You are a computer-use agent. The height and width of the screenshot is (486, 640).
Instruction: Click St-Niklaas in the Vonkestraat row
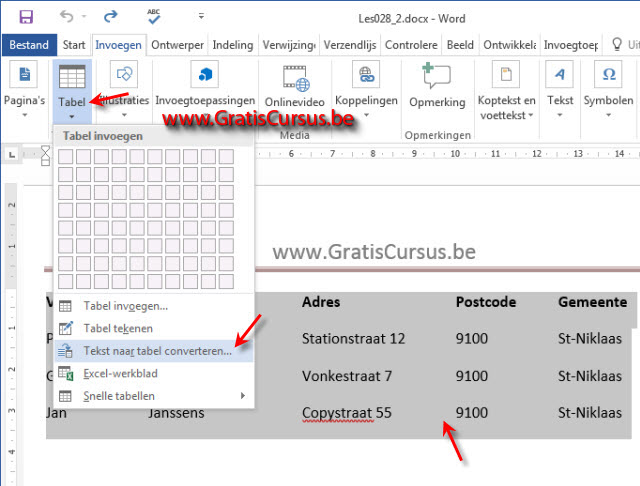tap(590, 376)
